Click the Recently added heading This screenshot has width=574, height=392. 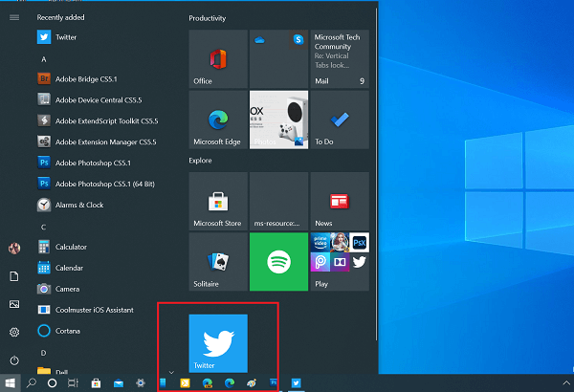60,17
